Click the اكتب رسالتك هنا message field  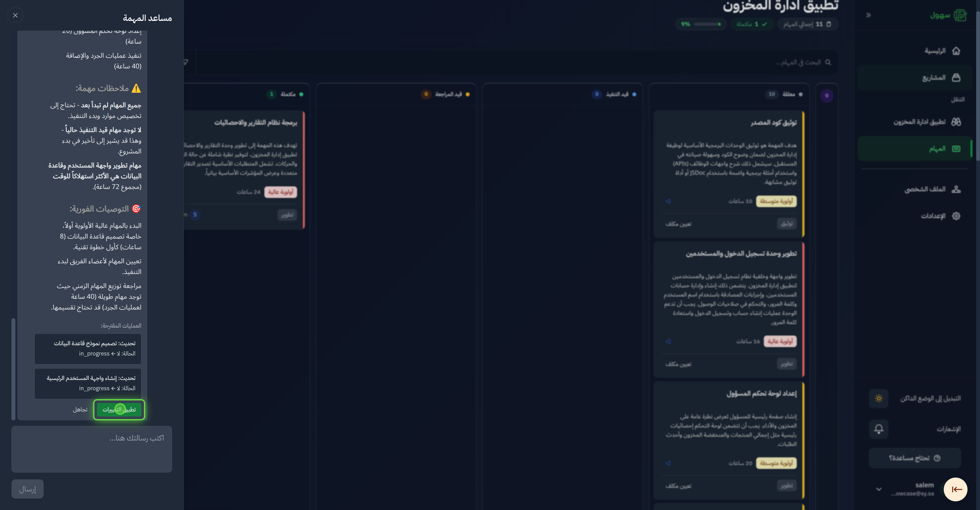(x=91, y=449)
